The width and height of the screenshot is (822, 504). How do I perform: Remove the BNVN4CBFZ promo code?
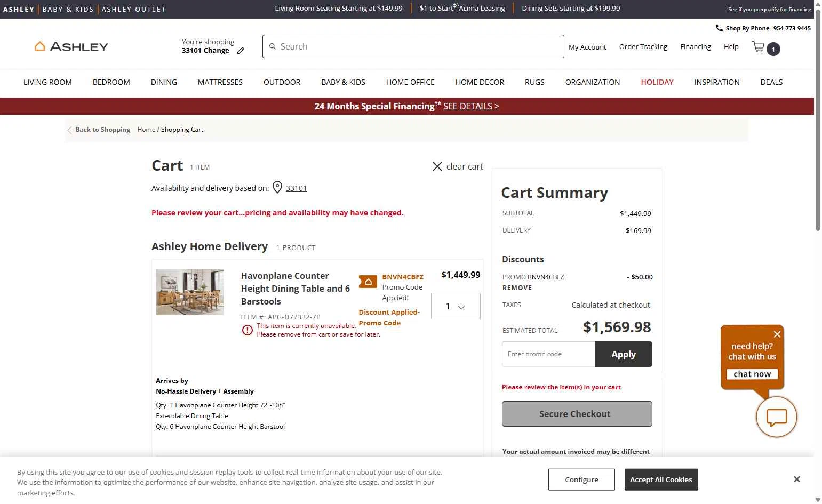[517, 288]
